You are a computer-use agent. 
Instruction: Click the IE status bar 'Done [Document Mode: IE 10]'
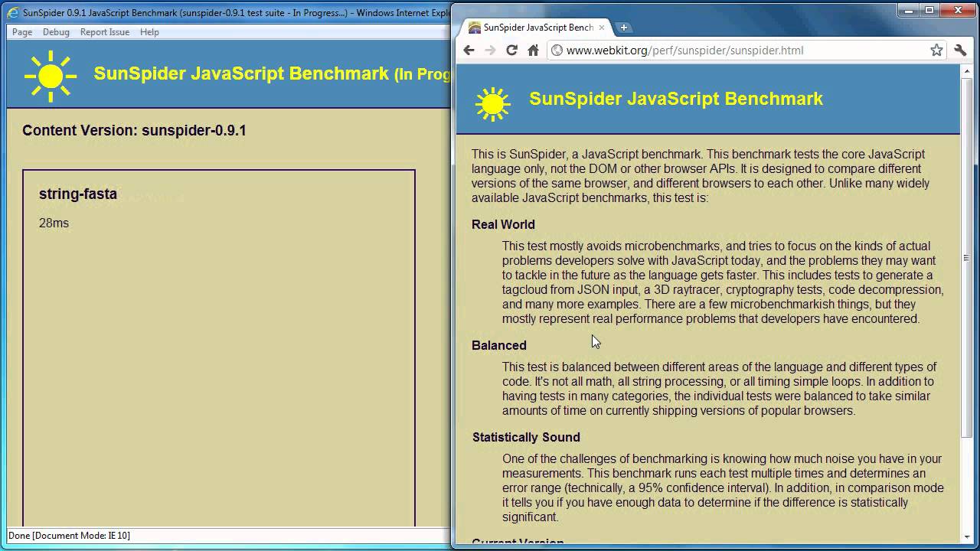(69, 536)
